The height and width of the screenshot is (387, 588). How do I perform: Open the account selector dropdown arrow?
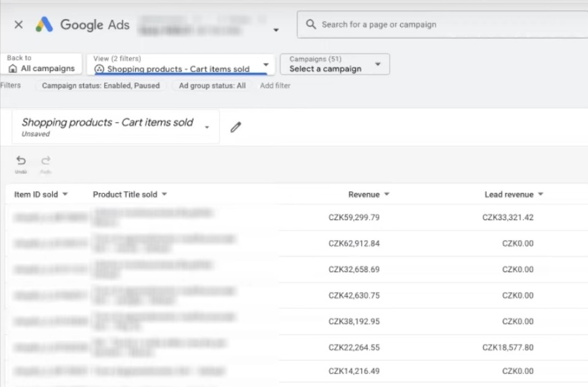pos(276,30)
